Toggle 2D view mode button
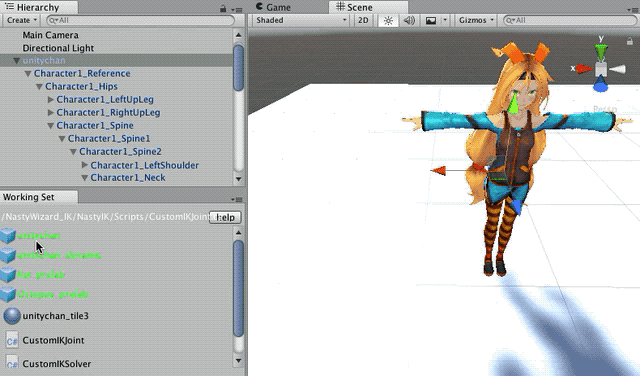This screenshot has width=640, height=376. tap(363, 20)
